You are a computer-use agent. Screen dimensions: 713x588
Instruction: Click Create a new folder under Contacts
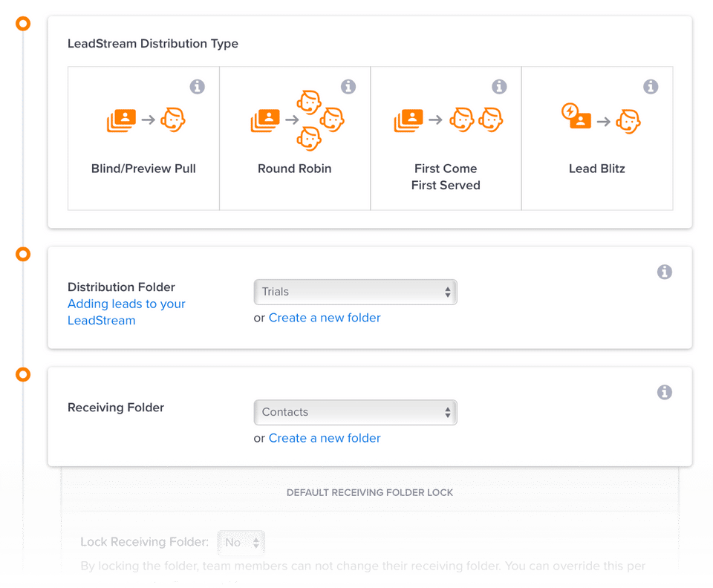pos(325,438)
